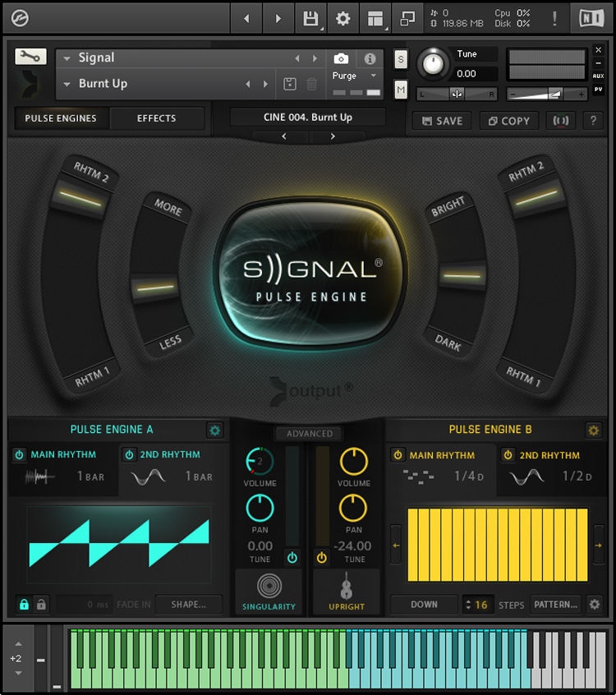Click the question mark help button

(593, 121)
